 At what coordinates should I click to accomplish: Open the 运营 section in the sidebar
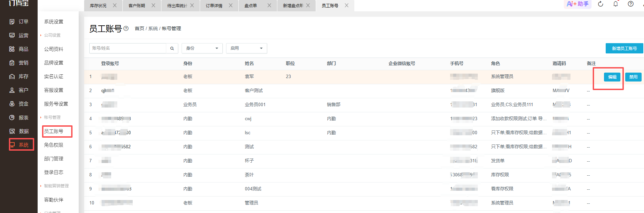click(19, 35)
